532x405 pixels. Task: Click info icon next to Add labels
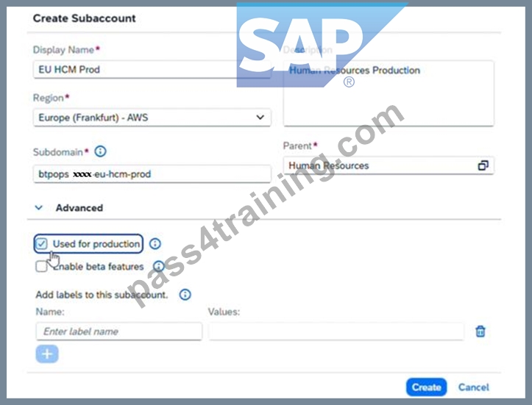(185, 295)
